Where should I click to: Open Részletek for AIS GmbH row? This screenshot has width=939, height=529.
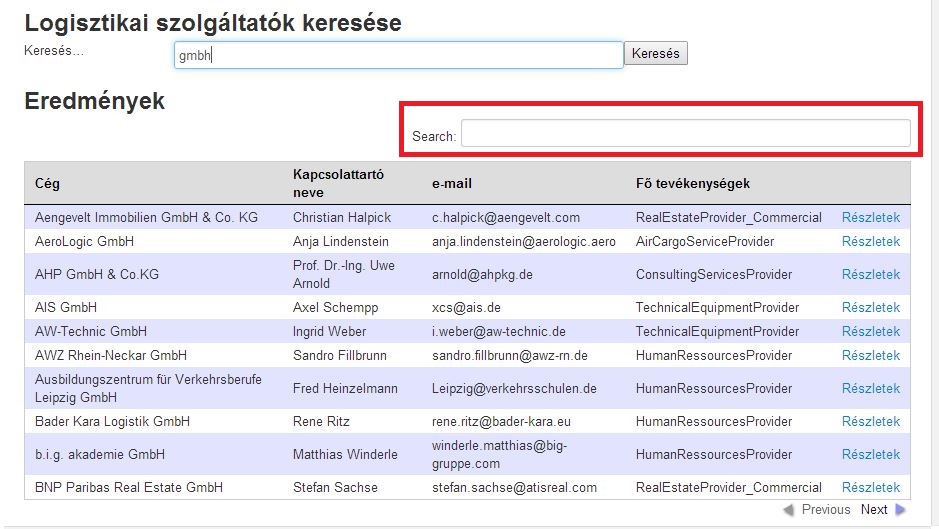871,307
